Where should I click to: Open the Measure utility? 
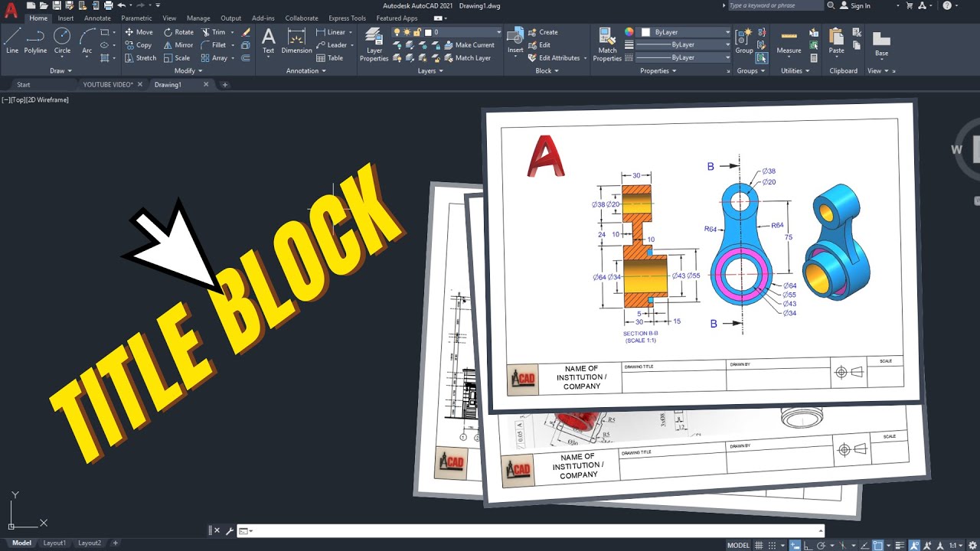pos(789,42)
